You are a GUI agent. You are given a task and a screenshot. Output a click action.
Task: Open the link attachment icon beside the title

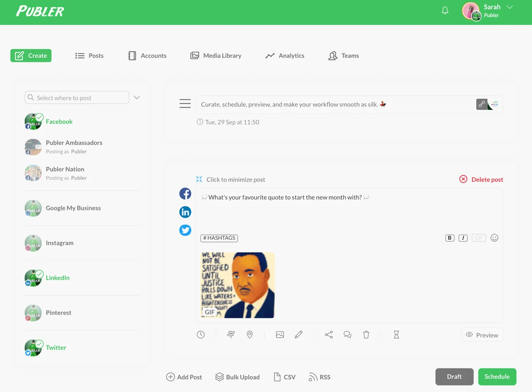coord(482,104)
